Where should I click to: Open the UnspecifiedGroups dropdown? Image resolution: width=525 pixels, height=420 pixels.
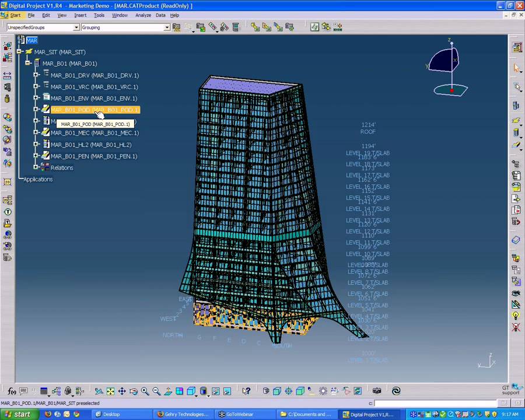tap(76, 27)
